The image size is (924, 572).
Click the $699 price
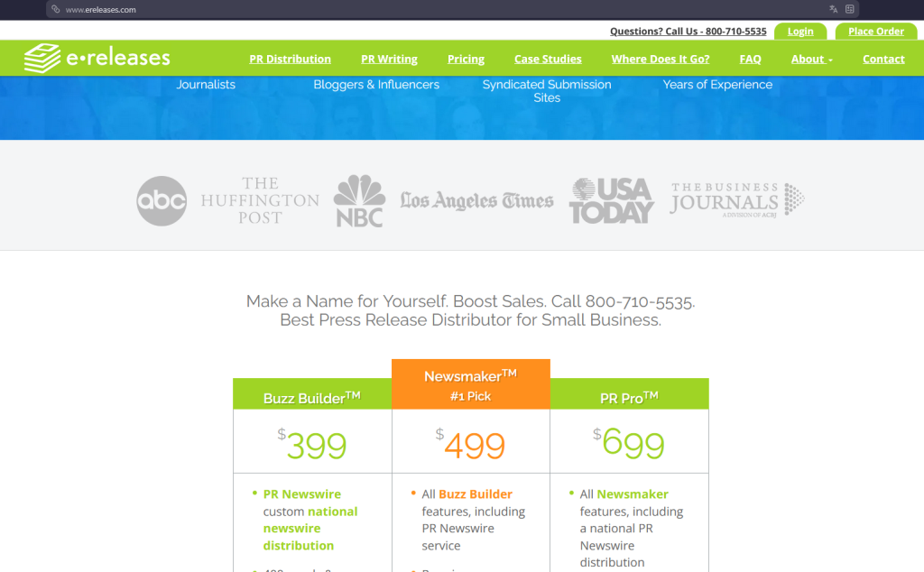pos(629,442)
